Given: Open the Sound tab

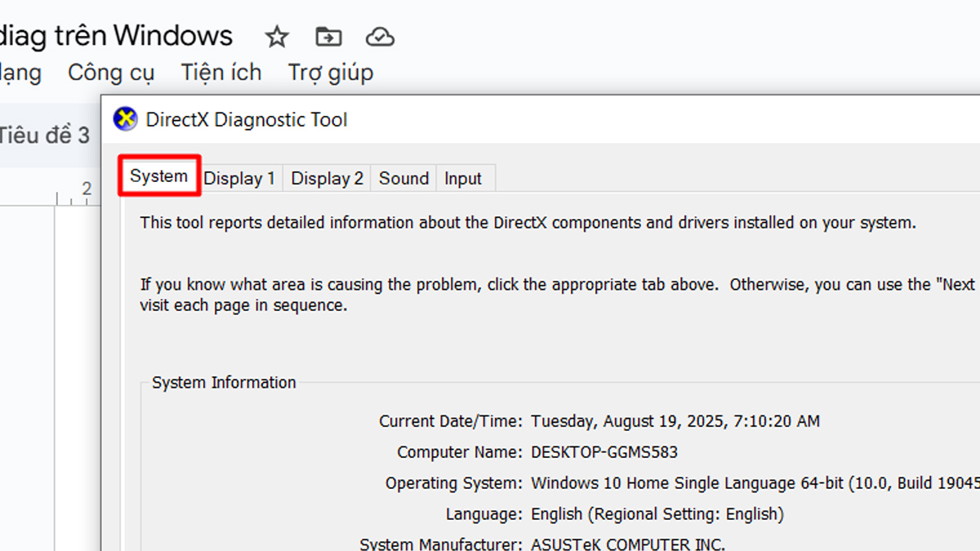Looking at the screenshot, I should 403,178.
